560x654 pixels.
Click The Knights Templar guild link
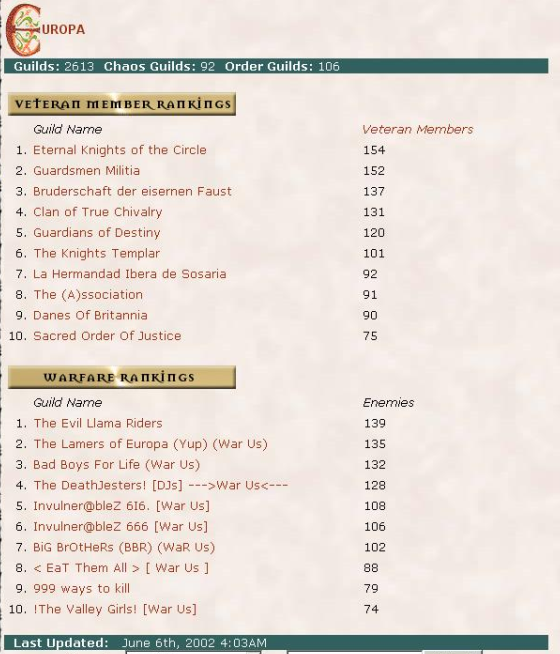pos(97,254)
